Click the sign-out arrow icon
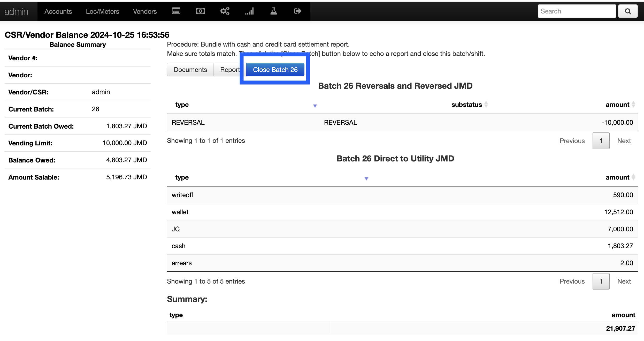Screen dimensions: 644x341 coord(298,11)
